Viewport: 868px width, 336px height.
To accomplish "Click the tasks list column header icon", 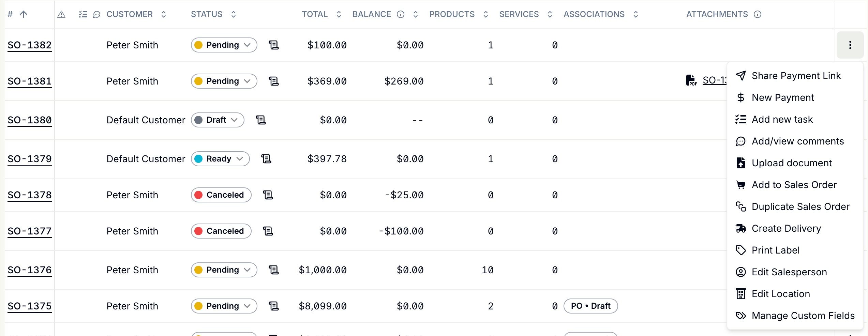I will pos(83,14).
